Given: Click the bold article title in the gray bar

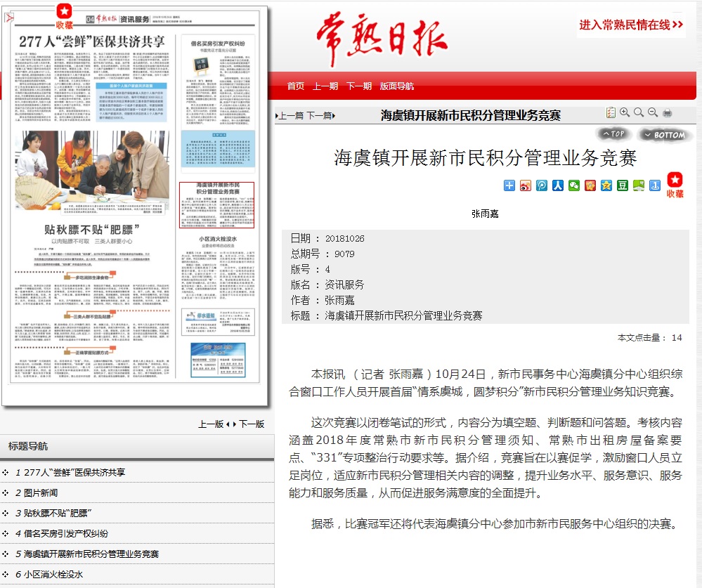Looking at the screenshot, I should pos(471,115).
